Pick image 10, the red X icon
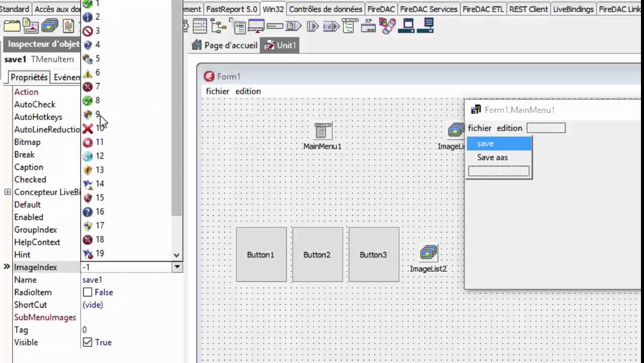The width and height of the screenshot is (644, 363). tap(126, 128)
